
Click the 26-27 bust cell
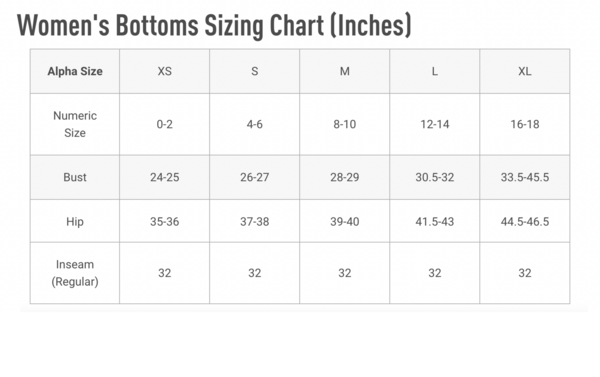pos(254,178)
